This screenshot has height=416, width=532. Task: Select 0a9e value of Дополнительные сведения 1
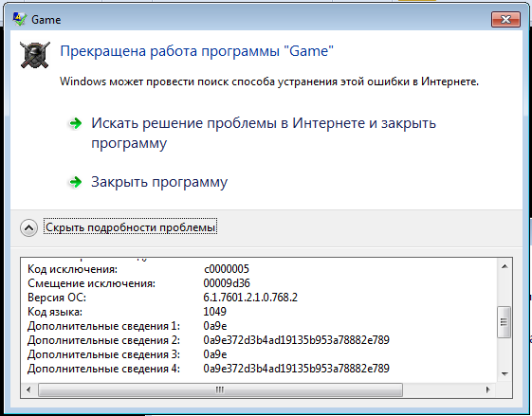pyautogui.click(x=215, y=326)
